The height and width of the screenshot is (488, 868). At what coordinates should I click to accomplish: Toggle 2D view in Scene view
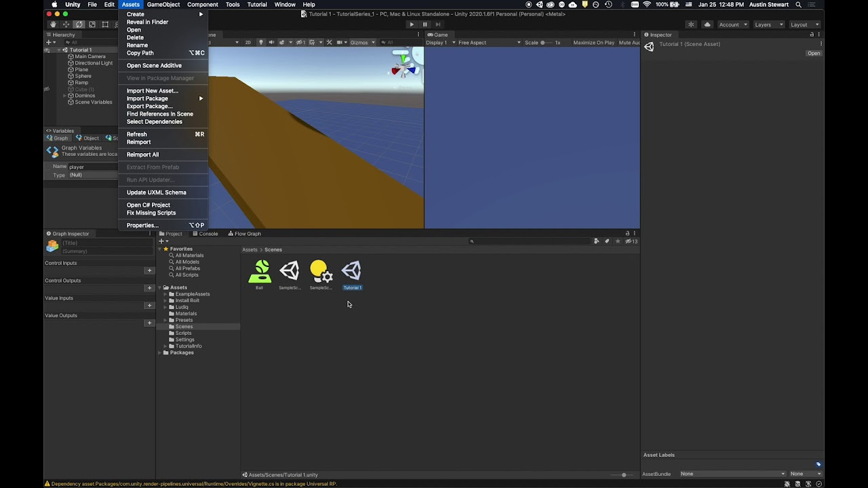click(248, 43)
